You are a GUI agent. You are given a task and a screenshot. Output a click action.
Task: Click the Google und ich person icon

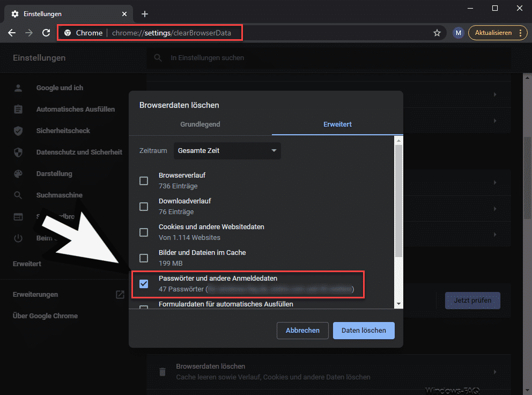click(x=18, y=88)
